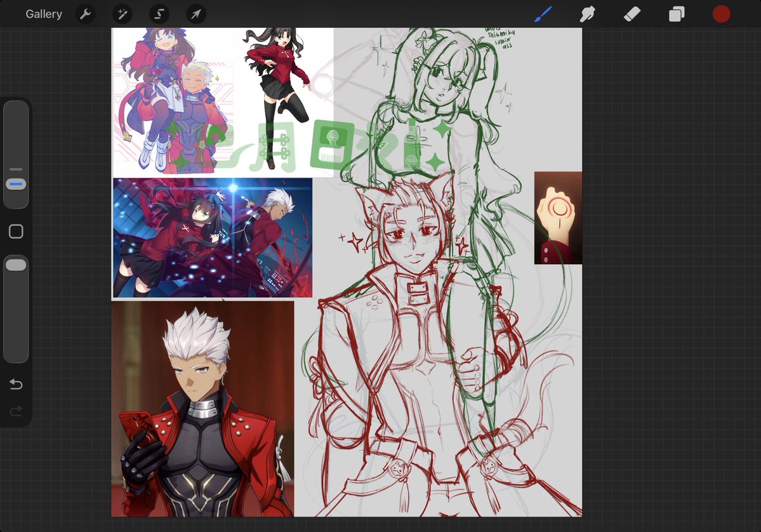This screenshot has width=761, height=532.
Task: Select the Smudge tool
Action: point(587,14)
